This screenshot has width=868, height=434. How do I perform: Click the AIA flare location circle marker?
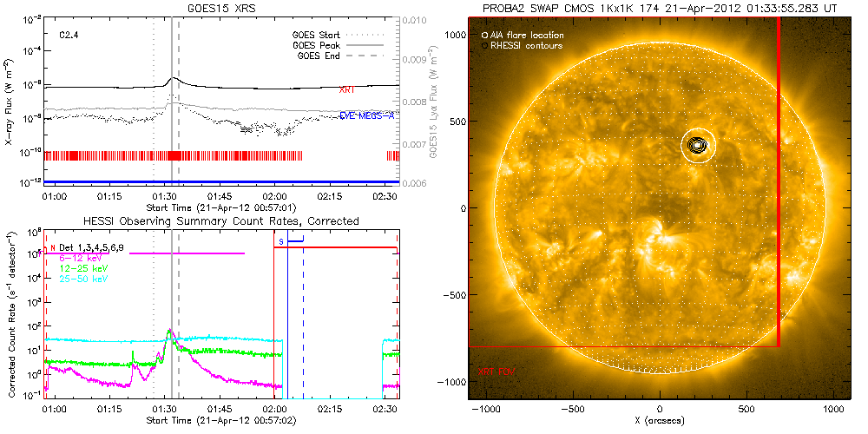pos(484,35)
